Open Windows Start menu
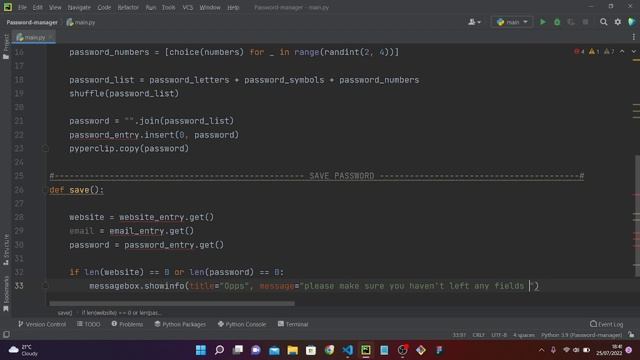The image size is (640, 360). [201, 350]
